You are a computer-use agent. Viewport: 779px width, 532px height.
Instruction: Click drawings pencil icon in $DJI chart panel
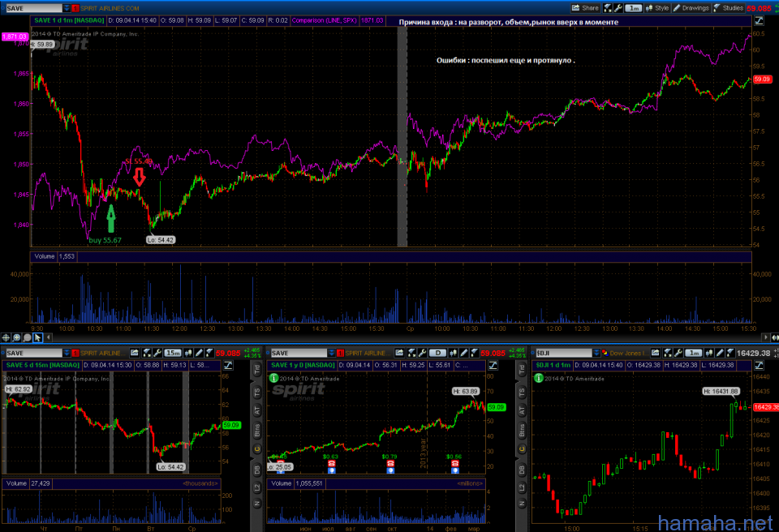720,353
